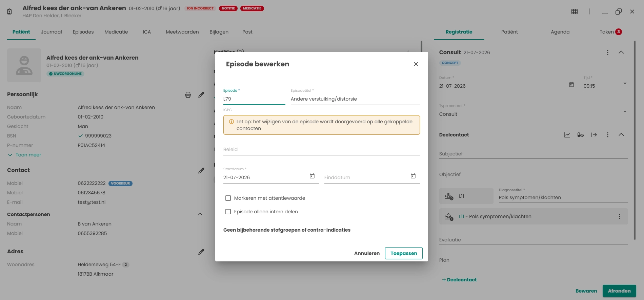This screenshot has height=300, width=644.
Task: Click the Deelcontact medication pill icon
Action: (581, 135)
